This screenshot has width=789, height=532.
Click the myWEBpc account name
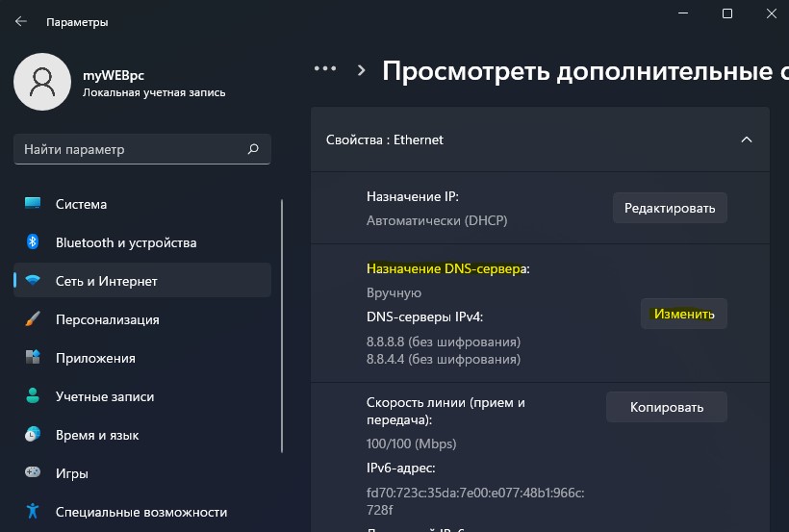point(114,75)
